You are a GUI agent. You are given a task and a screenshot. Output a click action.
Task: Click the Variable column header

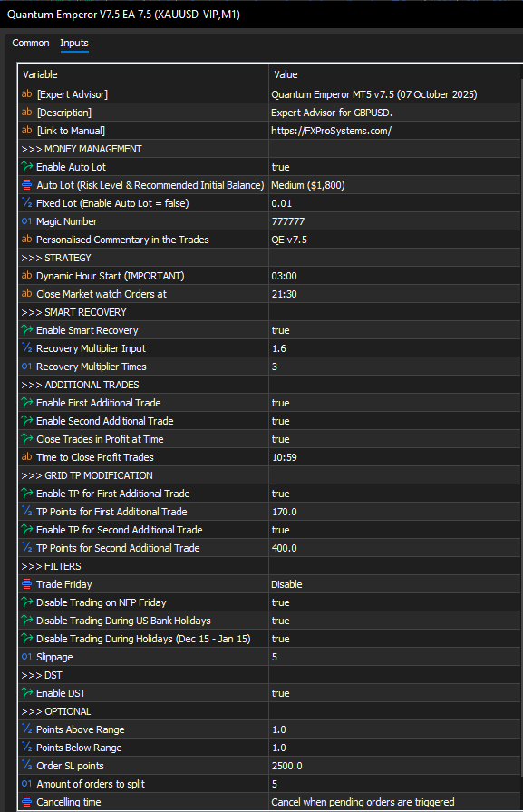pos(40,74)
